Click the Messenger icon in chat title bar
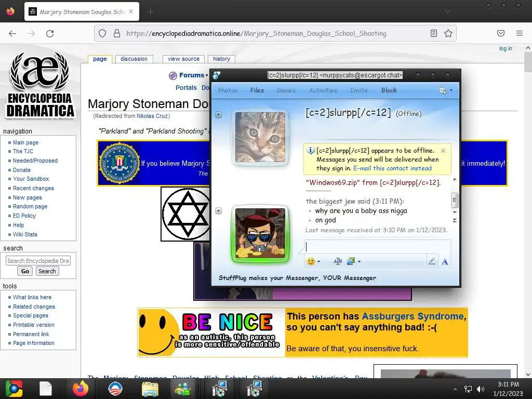Viewport: 532px width, 399px height. tap(217, 75)
